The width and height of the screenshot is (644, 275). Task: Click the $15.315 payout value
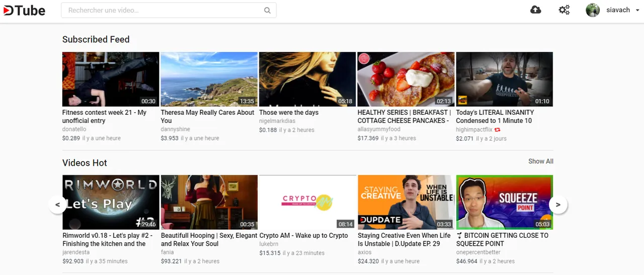tap(270, 253)
